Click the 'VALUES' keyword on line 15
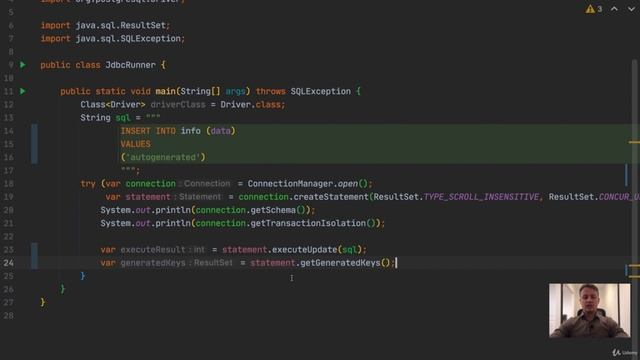Image resolution: width=640 pixels, height=360 pixels. click(136, 144)
